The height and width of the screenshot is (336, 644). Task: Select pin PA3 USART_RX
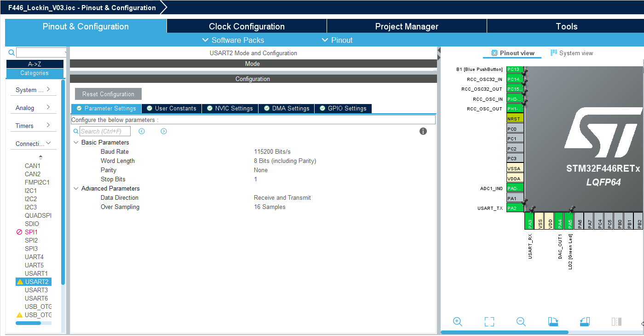click(529, 221)
